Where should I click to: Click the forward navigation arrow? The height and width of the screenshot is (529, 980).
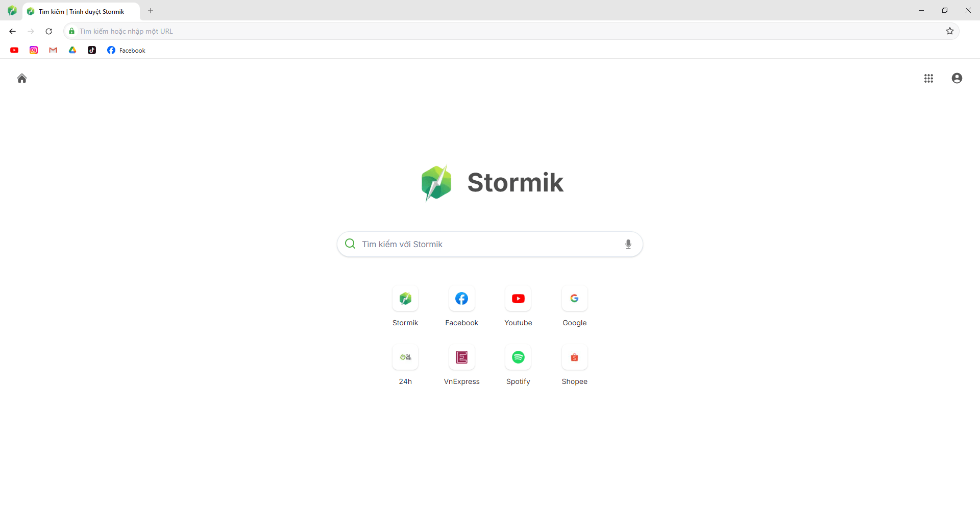point(31,31)
